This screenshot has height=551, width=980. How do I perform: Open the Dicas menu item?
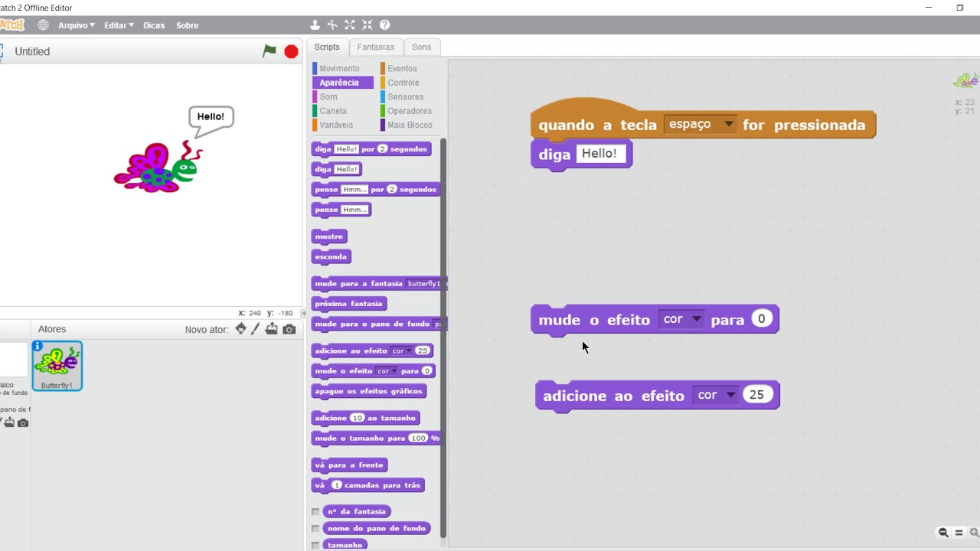pyautogui.click(x=154, y=25)
